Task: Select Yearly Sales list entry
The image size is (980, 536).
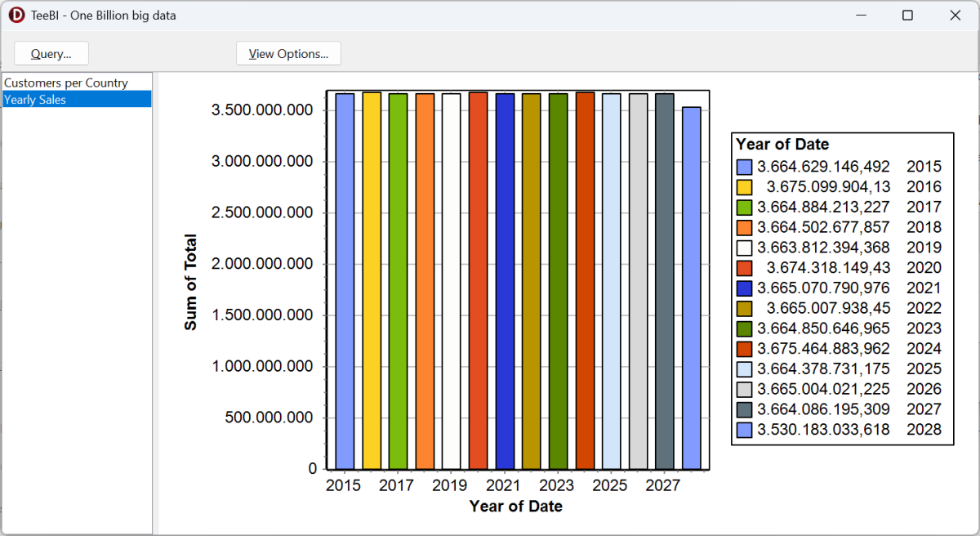Action: pos(77,100)
